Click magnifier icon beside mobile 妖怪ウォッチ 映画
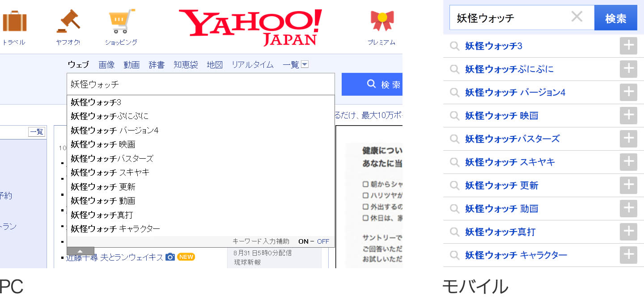This screenshot has height=304, width=644. [455, 116]
